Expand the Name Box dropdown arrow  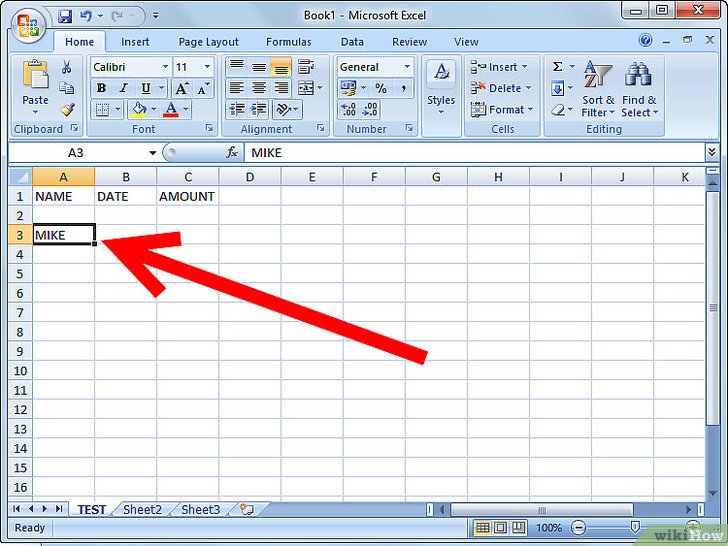point(152,153)
